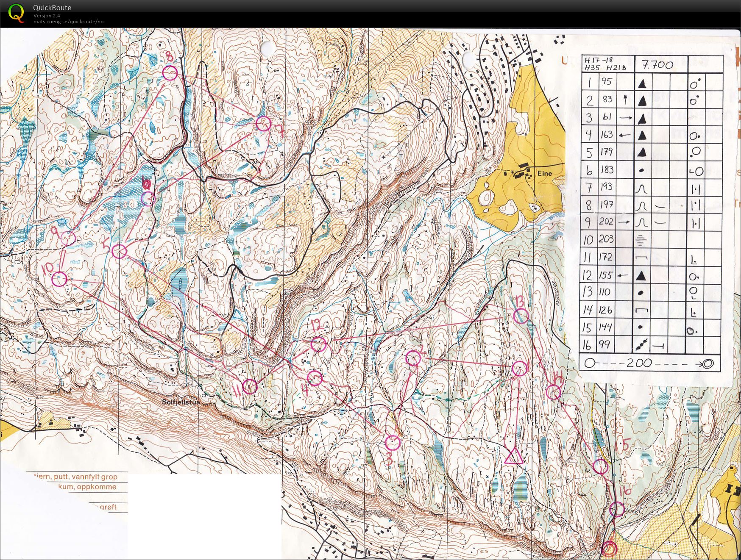
Task: Click control code 163 in the table
Action: click(607, 134)
